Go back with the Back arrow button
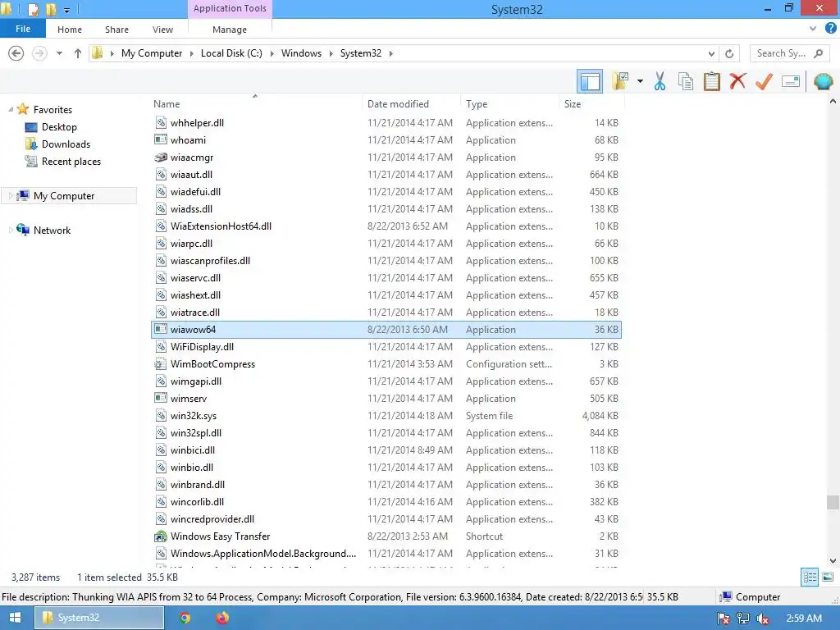This screenshot has height=630, width=840. coord(16,53)
